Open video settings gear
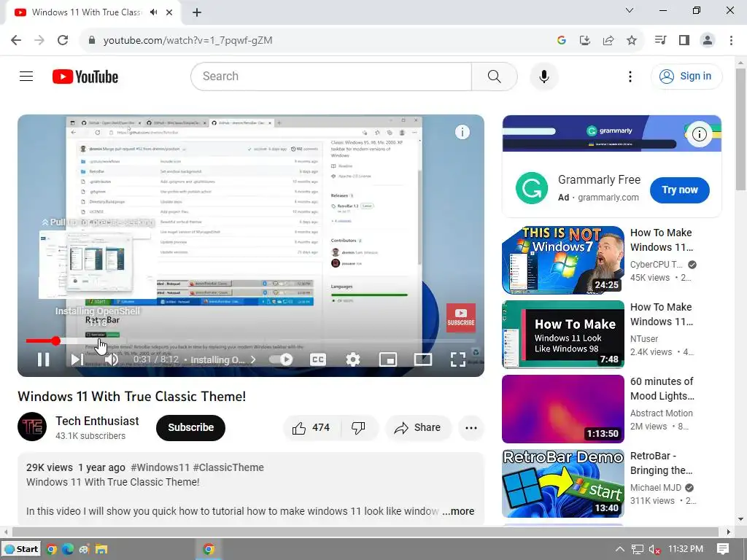This screenshot has height=560, width=747. pyautogui.click(x=352, y=359)
